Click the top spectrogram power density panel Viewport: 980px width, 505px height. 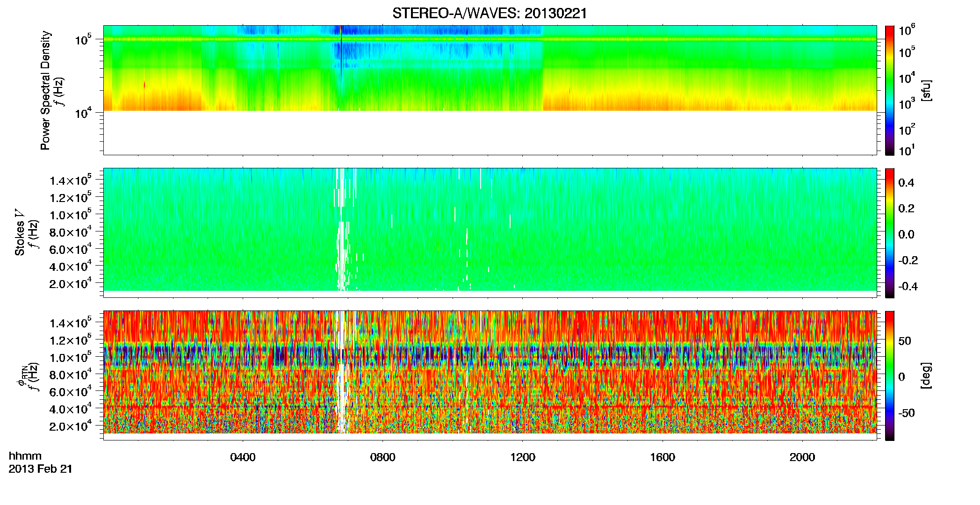point(490,90)
